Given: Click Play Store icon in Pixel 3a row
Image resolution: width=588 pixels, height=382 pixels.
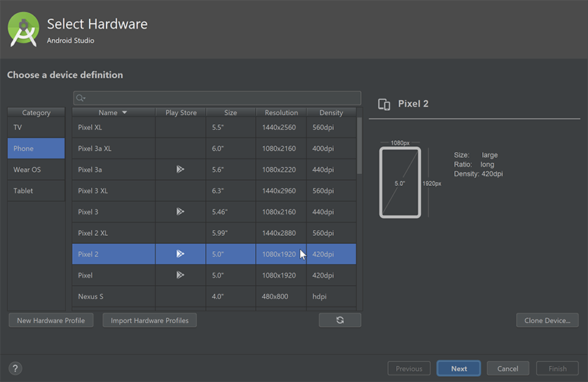Looking at the screenshot, I should pos(180,170).
